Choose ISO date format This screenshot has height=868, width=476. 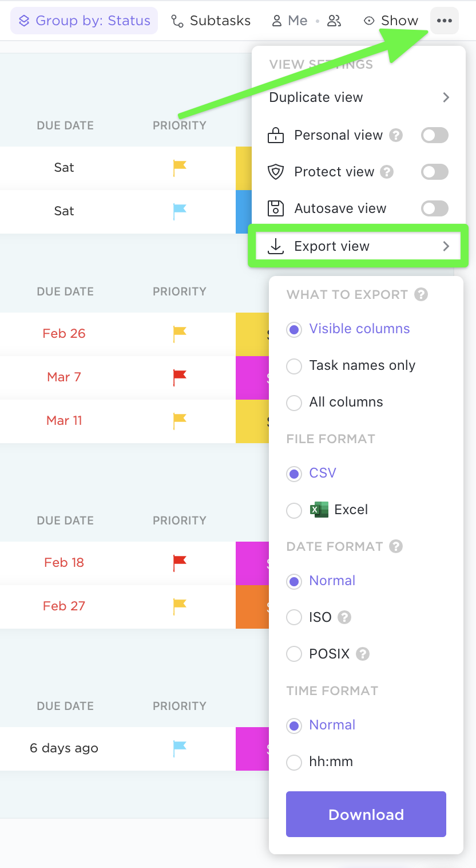293,617
